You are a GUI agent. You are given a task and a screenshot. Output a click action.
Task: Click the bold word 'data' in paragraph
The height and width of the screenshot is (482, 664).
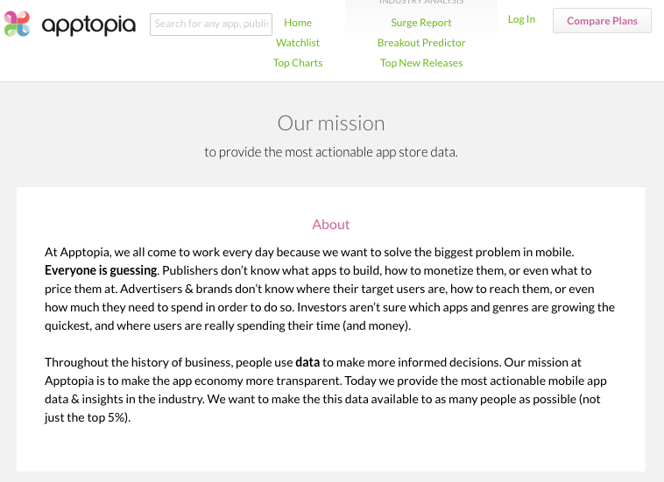pyautogui.click(x=308, y=362)
